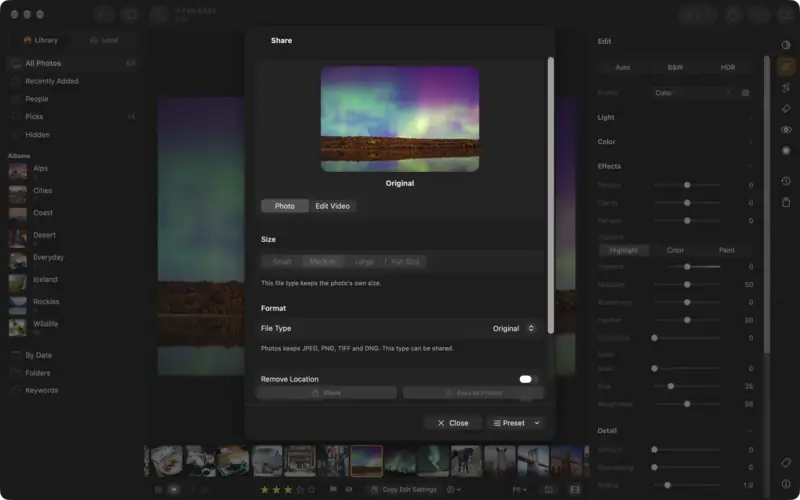Toggle Auto enhancement in Edit panel

pos(622,67)
